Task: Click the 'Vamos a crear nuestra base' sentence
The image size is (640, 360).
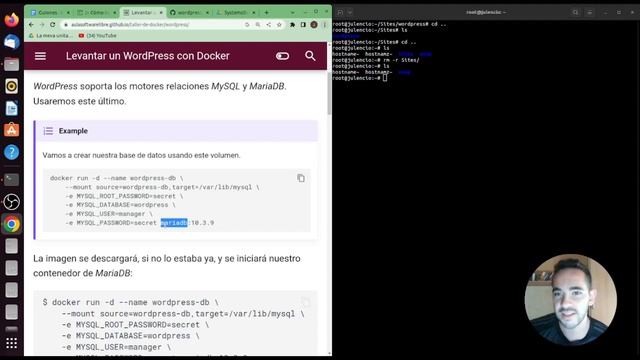Action: 141,156
